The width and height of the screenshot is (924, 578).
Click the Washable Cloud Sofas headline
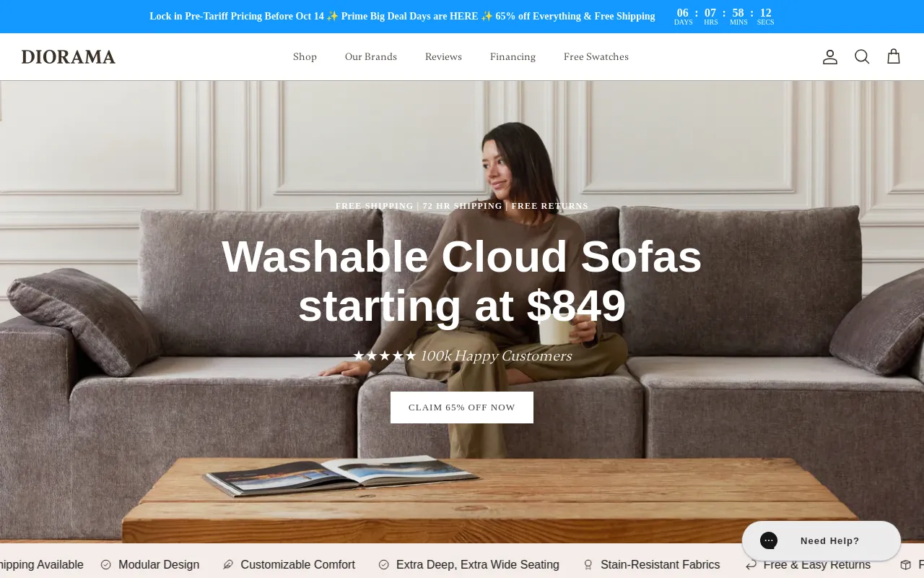pyautogui.click(x=462, y=281)
